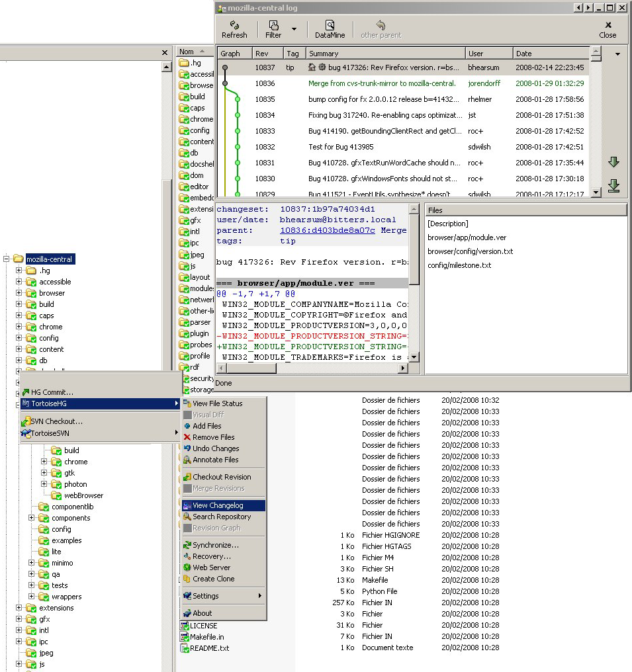Click the diff pane vertical scrollbar thumb

point(414,250)
